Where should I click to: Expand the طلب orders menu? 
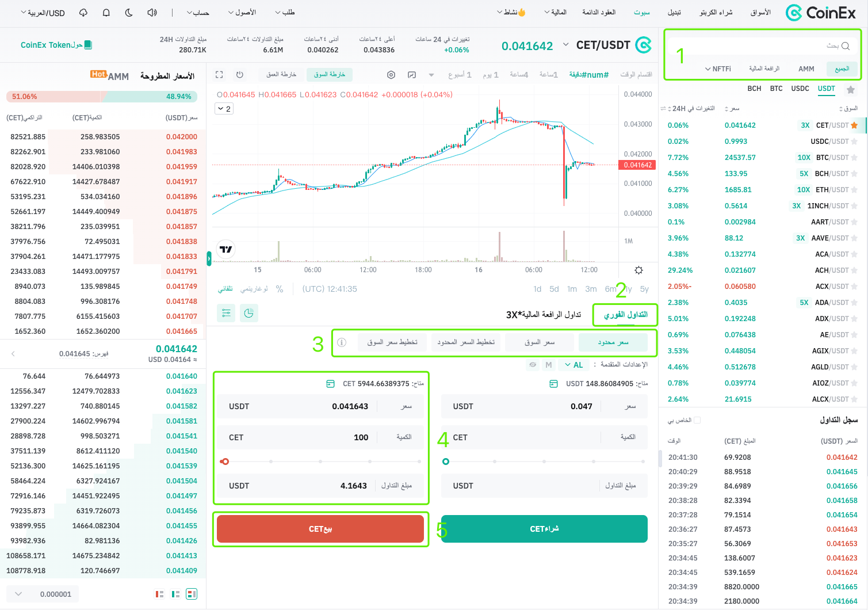point(285,13)
